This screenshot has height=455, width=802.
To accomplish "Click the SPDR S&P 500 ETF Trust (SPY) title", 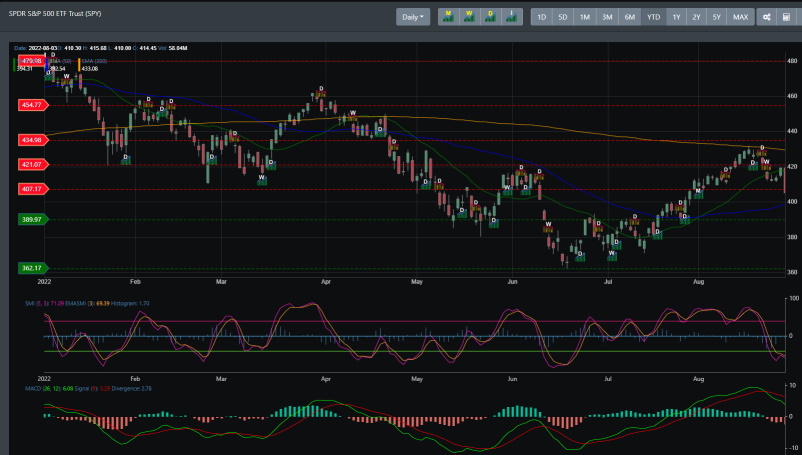I will tap(55, 13).
